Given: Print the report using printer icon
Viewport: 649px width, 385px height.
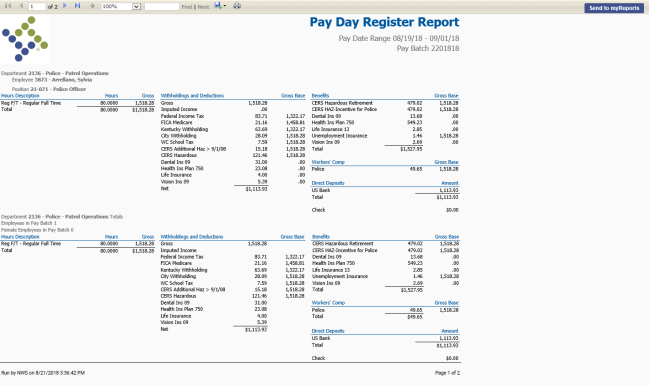Looking at the screenshot, I should [x=237, y=6].
